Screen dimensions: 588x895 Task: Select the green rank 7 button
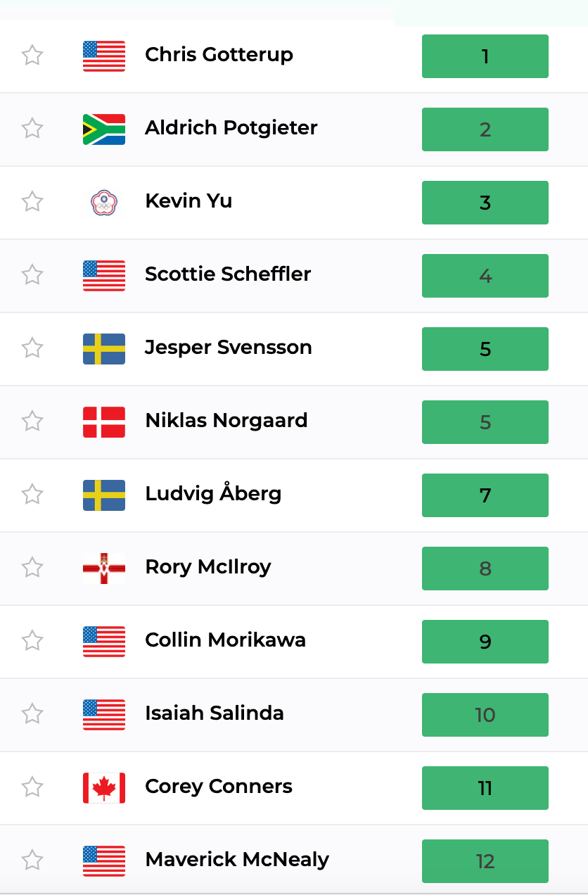[x=485, y=495]
